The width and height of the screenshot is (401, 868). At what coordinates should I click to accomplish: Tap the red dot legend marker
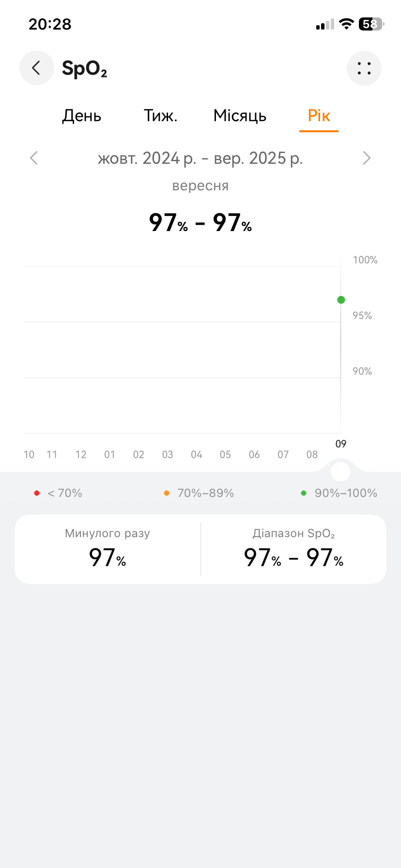(37, 493)
